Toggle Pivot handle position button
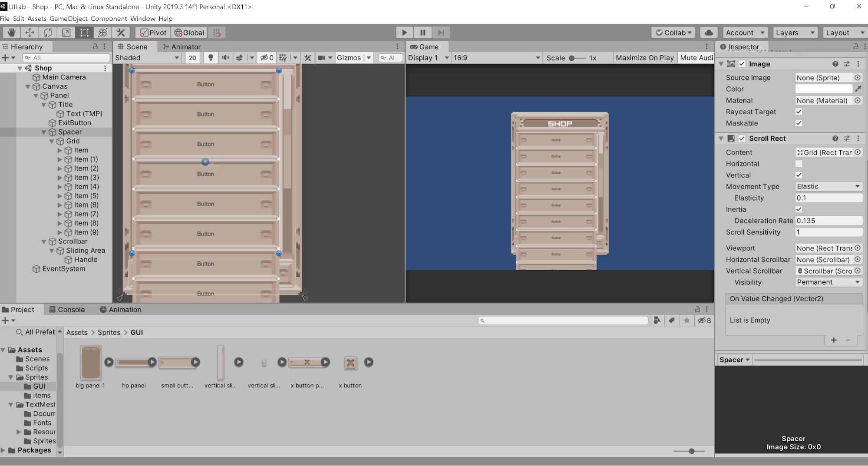This screenshot has height=466, width=868. [x=153, y=33]
